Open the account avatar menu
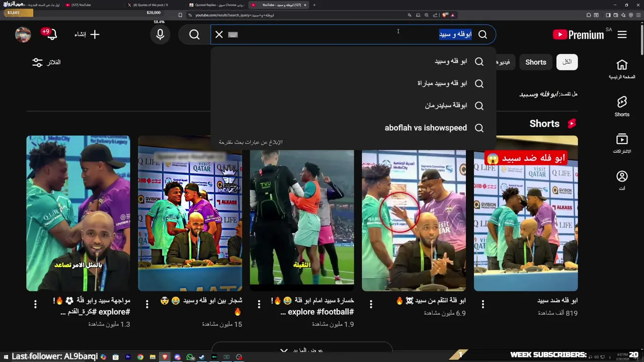644x362 pixels. [23, 35]
